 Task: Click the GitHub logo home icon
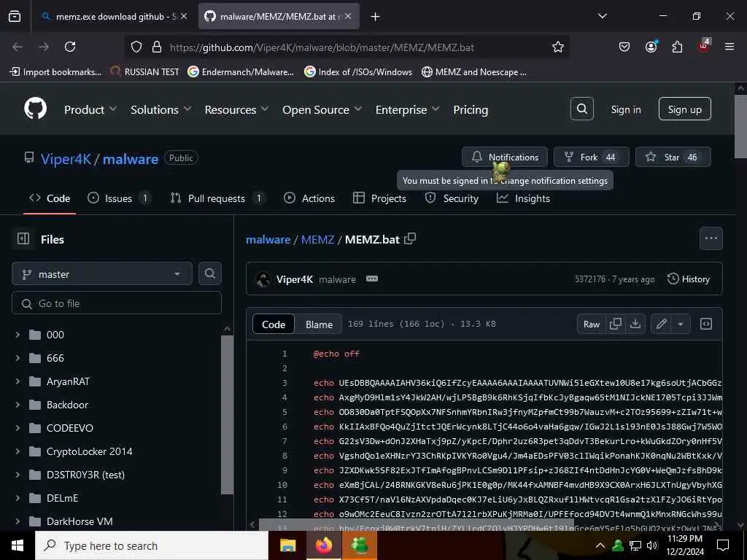[x=35, y=109]
